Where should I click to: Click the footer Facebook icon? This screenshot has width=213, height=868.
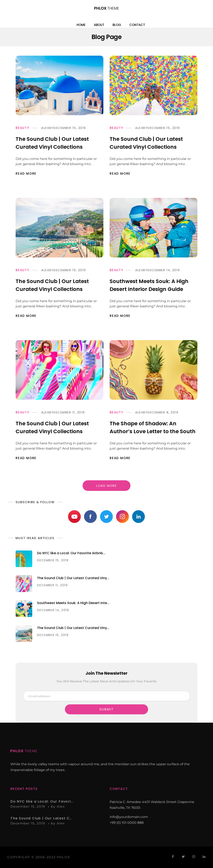[173, 856]
